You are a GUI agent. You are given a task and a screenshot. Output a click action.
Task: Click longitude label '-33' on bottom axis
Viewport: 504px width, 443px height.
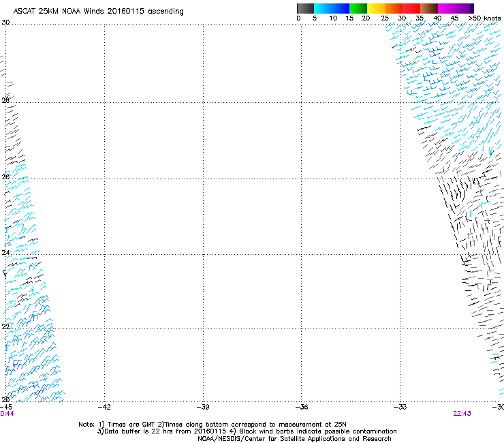click(x=400, y=407)
